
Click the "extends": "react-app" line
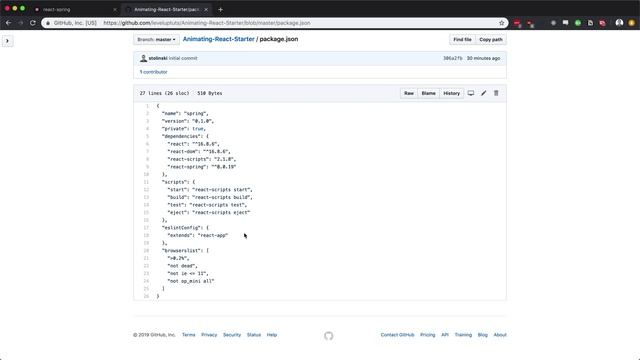point(198,236)
